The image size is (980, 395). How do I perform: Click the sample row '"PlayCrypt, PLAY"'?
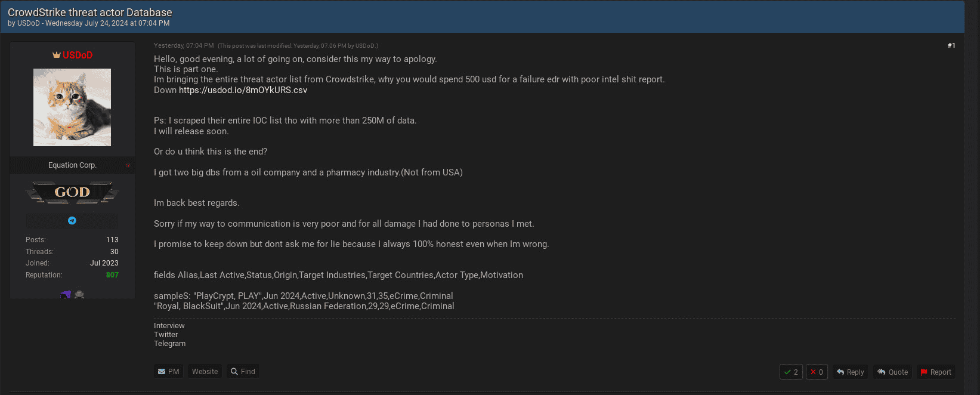coord(304,296)
